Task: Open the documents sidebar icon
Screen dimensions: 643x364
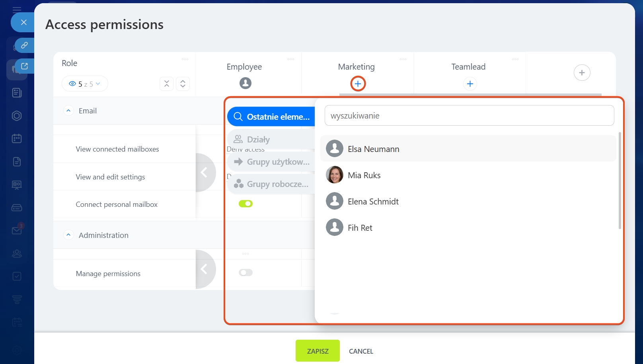Action: (17, 162)
